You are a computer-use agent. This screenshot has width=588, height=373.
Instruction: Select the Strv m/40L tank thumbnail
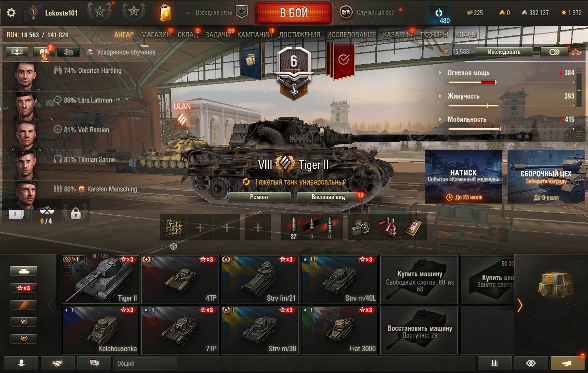coord(339,280)
